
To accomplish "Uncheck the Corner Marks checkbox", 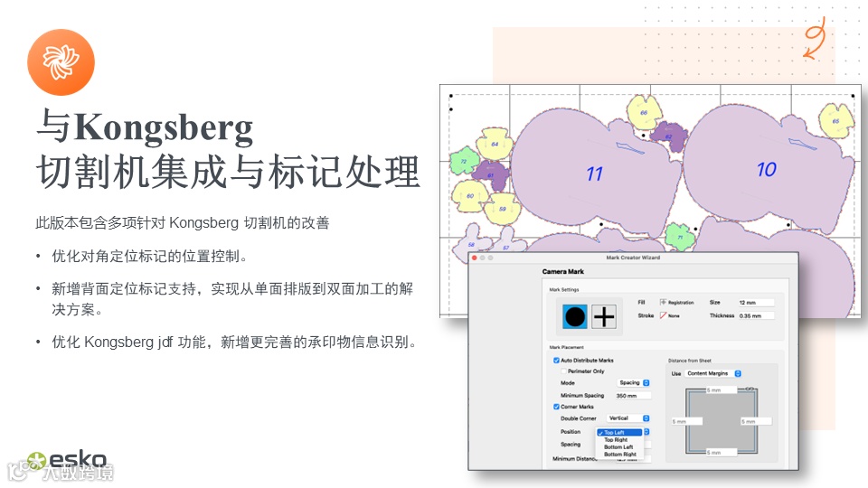I will pos(556,407).
